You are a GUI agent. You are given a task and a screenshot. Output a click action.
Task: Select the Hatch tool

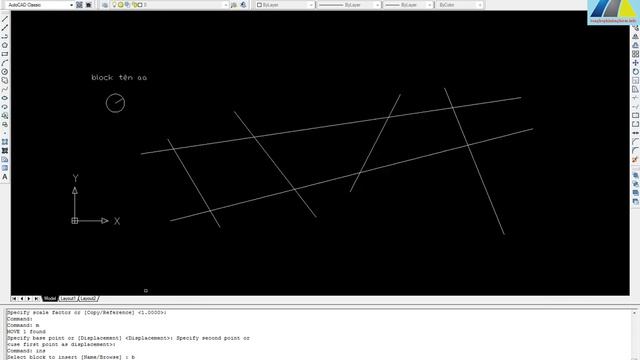[4, 142]
